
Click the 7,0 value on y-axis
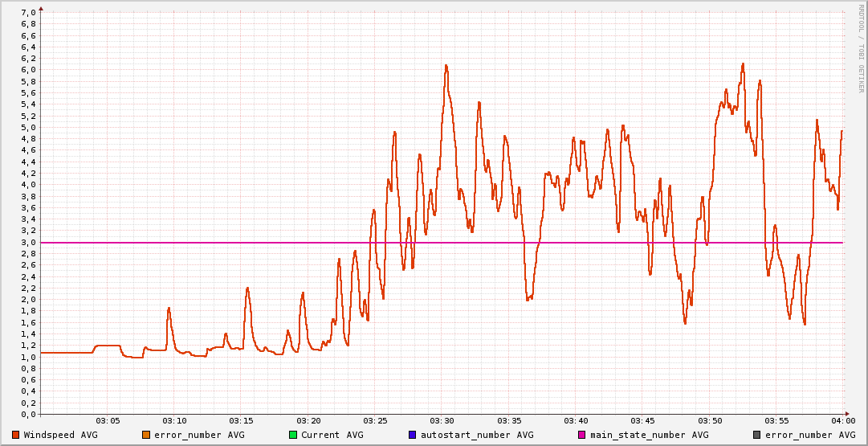coord(27,13)
